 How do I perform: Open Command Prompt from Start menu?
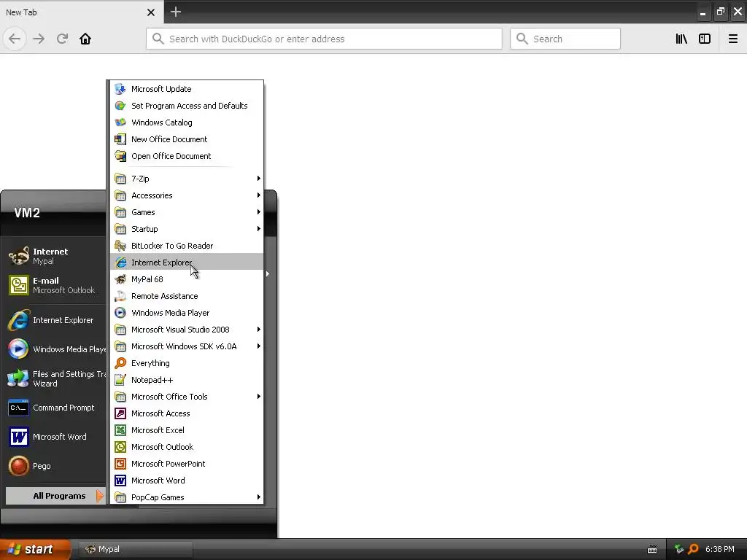point(55,408)
